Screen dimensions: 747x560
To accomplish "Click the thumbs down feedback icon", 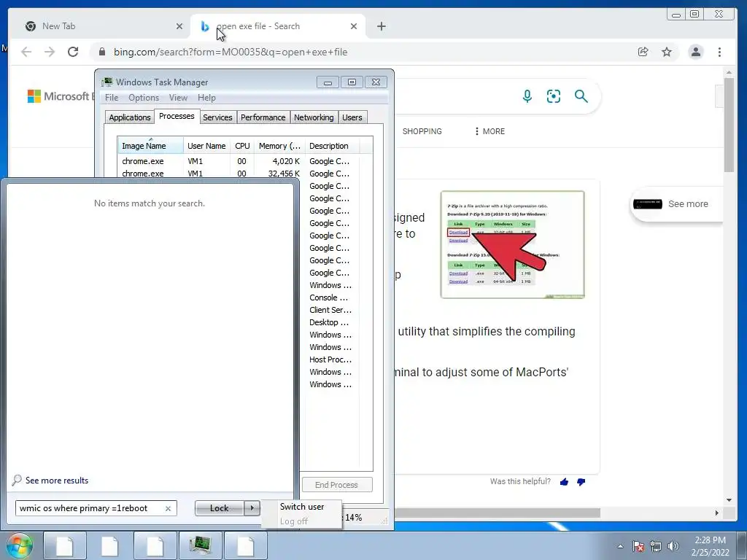I will point(581,482).
